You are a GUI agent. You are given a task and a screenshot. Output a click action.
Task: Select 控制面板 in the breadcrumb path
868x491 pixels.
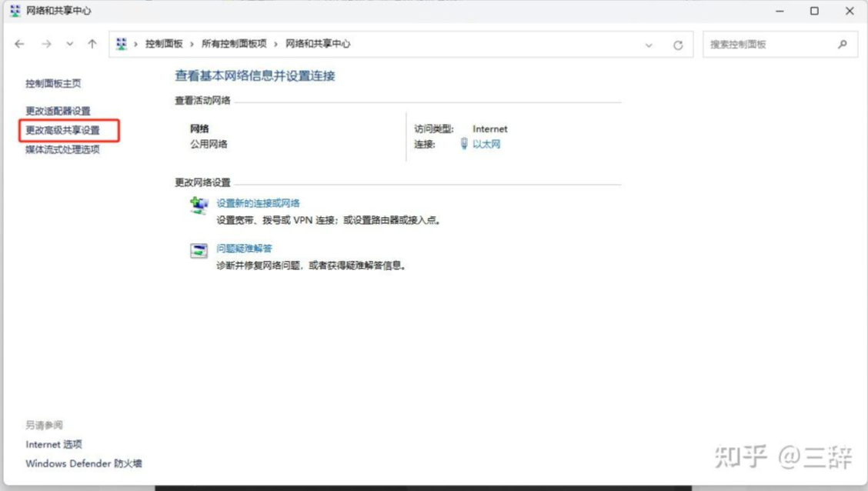[164, 45]
